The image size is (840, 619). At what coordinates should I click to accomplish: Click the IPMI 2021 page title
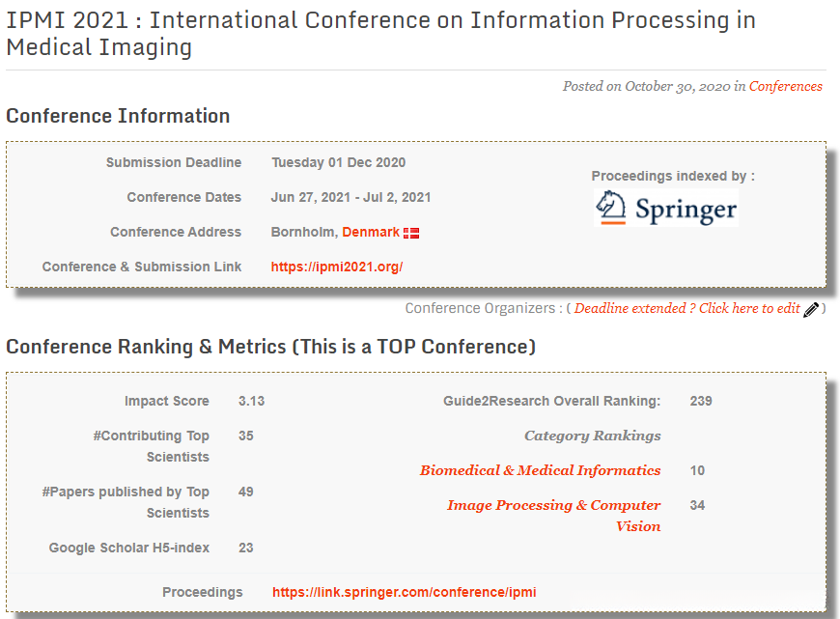tap(380, 33)
